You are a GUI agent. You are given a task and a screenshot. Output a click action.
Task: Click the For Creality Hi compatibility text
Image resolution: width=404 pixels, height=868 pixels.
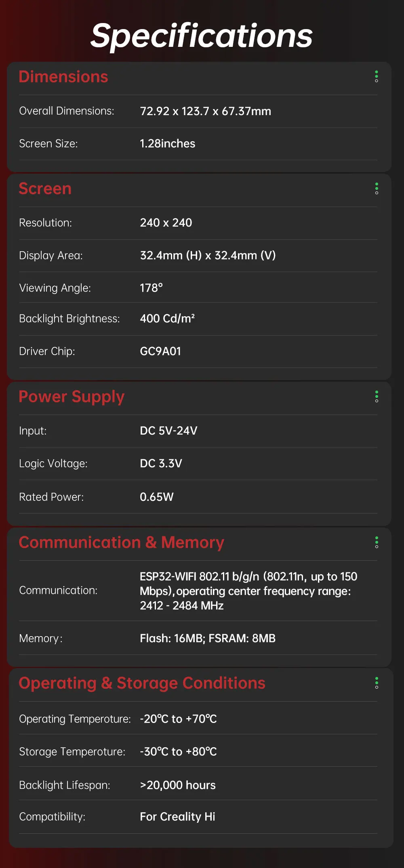[x=177, y=817]
